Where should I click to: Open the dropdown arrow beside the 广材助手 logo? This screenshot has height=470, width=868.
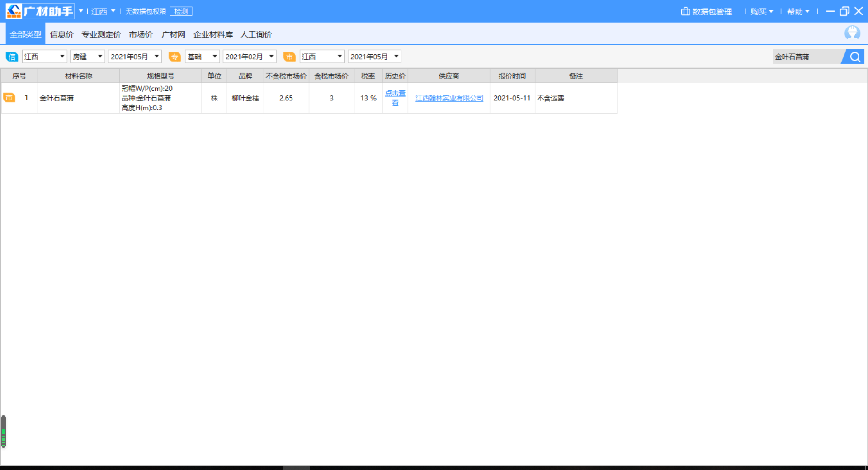point(81,11)
